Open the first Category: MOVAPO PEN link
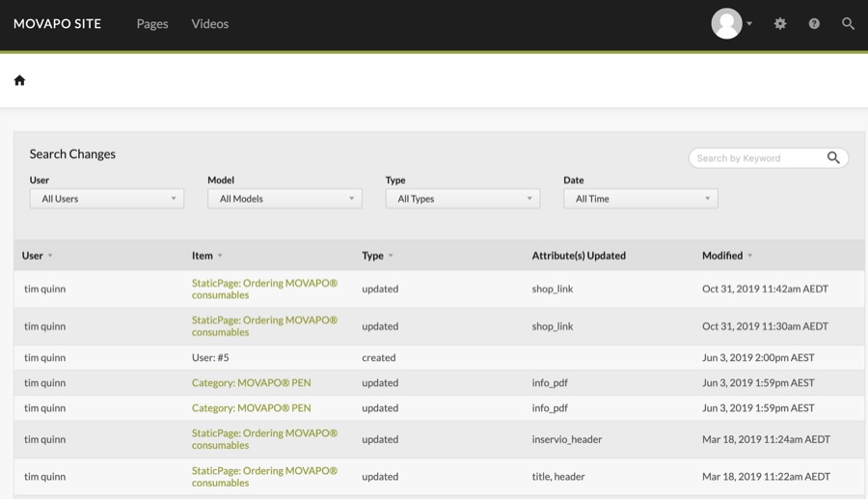The height and width of the screenshot is (500, 868). (x=251, y=382)
